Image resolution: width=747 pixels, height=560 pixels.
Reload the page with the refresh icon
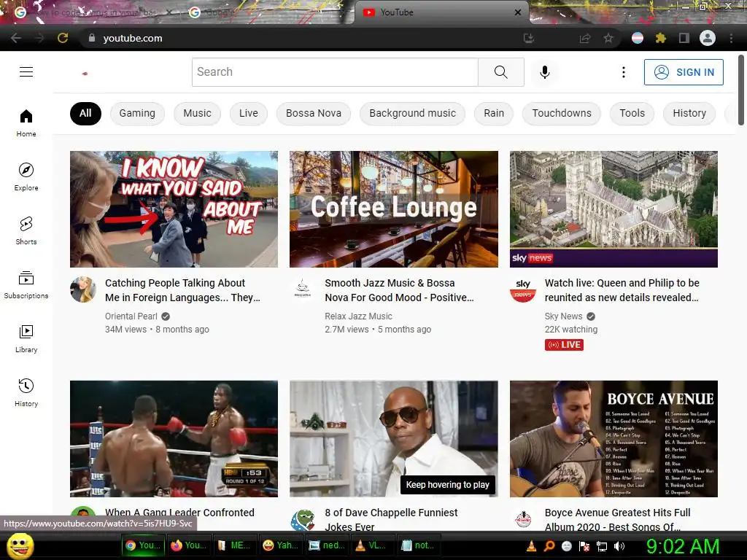point(63,38)
